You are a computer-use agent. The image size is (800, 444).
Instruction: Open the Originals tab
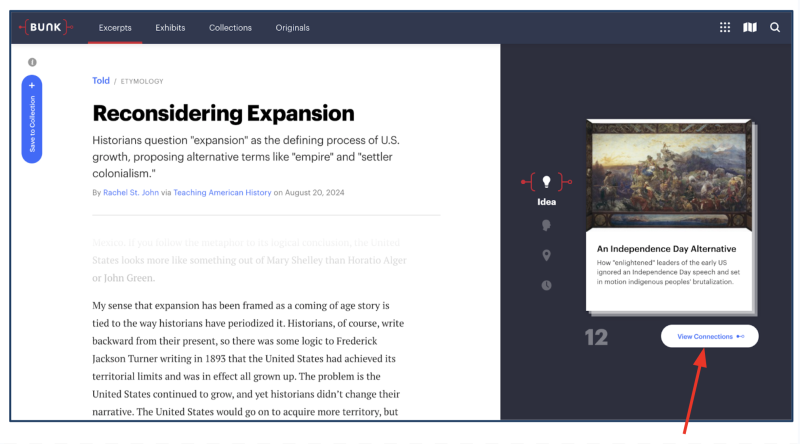pyautogui.click(x=292, y=28)
